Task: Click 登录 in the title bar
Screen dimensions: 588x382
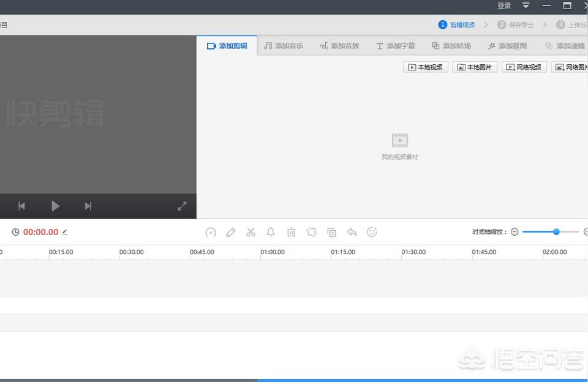Action: (504, 6)
